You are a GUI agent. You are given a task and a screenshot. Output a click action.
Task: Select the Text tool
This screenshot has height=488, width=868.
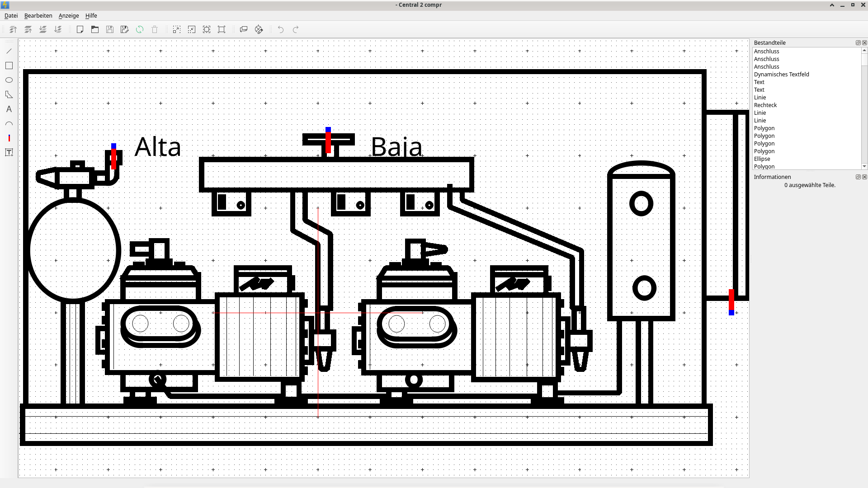pos(9,109)
